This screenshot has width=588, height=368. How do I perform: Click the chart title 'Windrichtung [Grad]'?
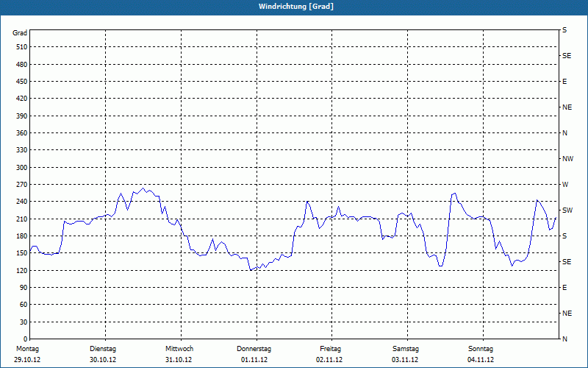296,7
